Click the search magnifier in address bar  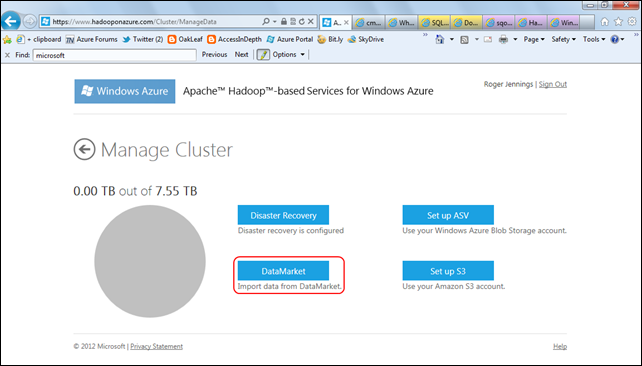click(266, 21)
